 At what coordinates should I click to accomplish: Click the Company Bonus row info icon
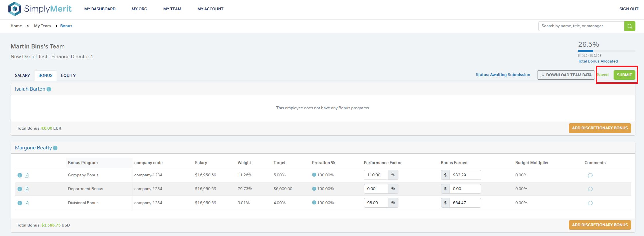[20, 175]
